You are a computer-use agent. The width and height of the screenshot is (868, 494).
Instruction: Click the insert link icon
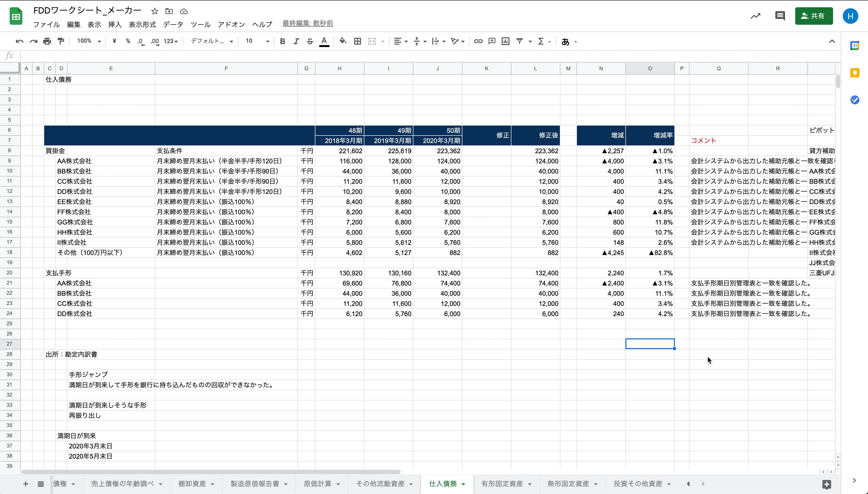coord(478,42)
